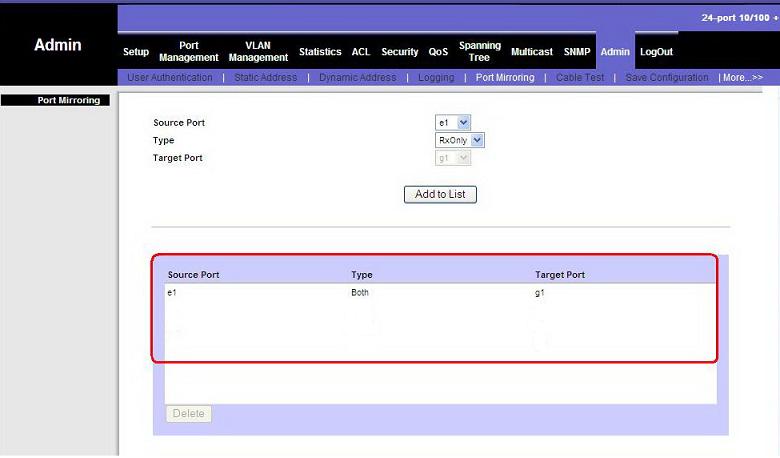Open the Logging submenu link
Screen dimensions: 780x458
coord(436,78)
